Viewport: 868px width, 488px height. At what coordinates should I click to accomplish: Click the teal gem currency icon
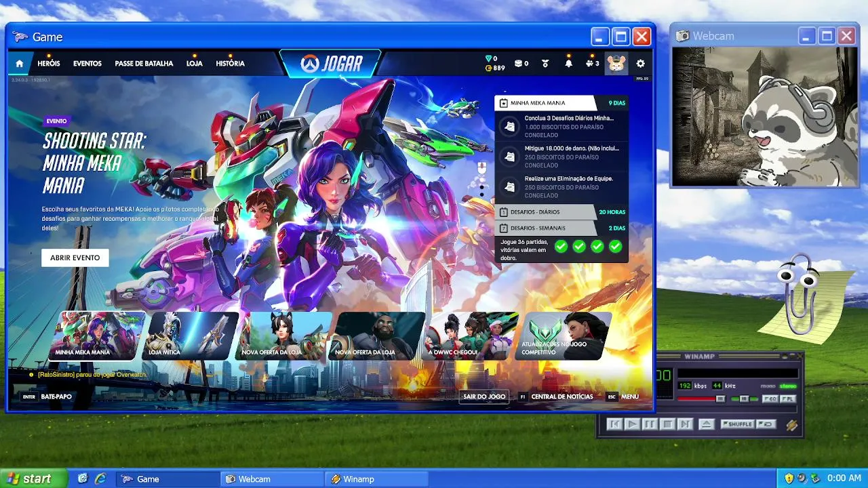[488, 59]
